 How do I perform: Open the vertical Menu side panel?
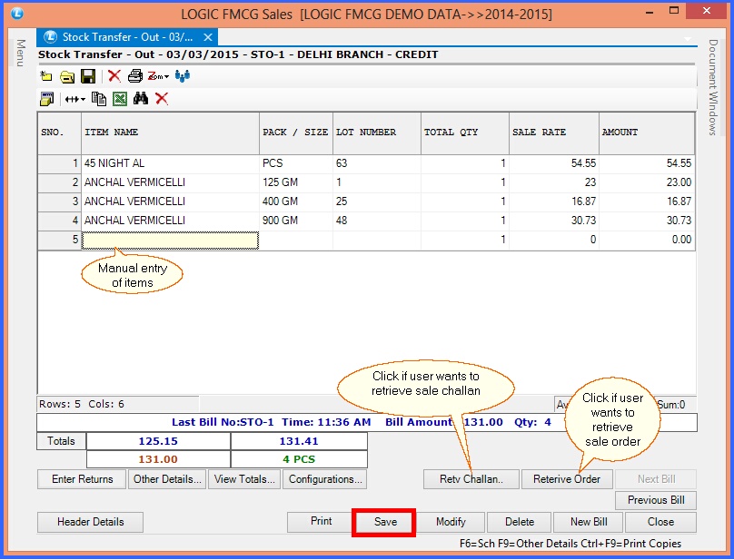[21, 53]
